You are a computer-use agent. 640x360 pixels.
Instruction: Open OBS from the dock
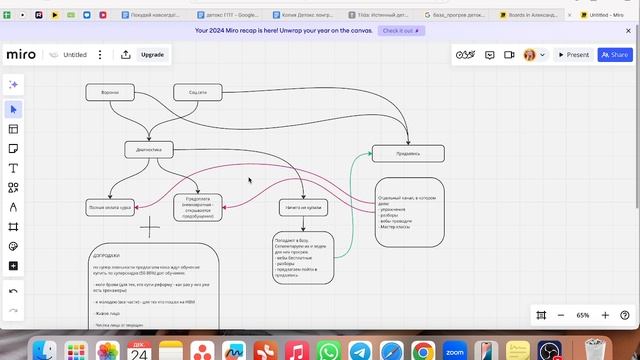point(549,352)
